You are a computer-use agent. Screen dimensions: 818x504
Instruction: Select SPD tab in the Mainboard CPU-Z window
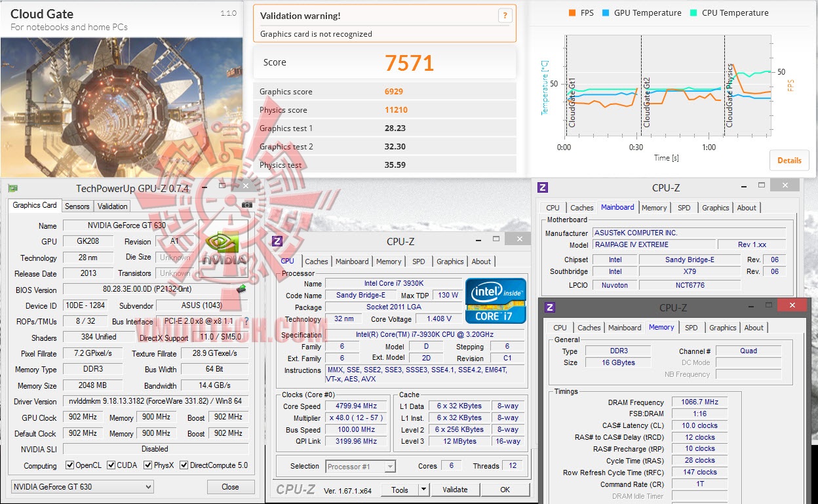[x=684, y=208]
